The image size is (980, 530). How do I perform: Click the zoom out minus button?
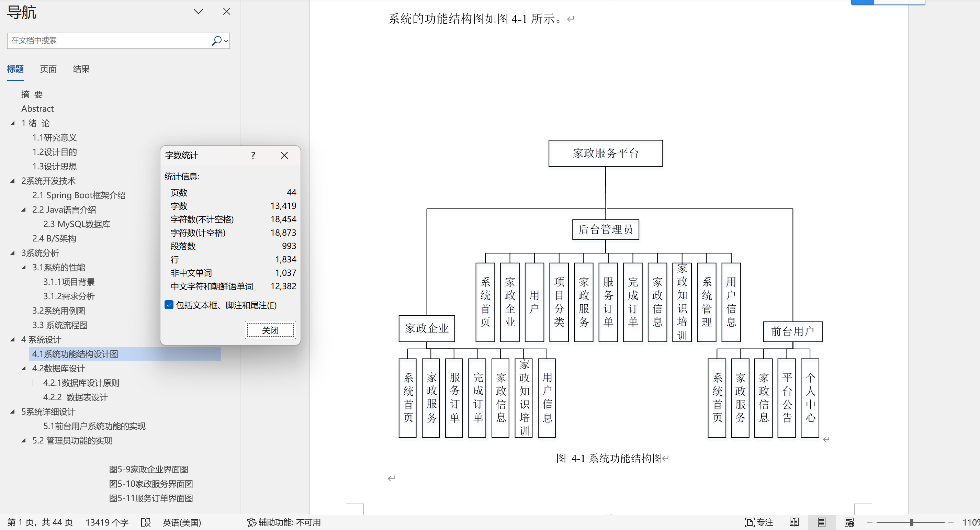point(870,522)
